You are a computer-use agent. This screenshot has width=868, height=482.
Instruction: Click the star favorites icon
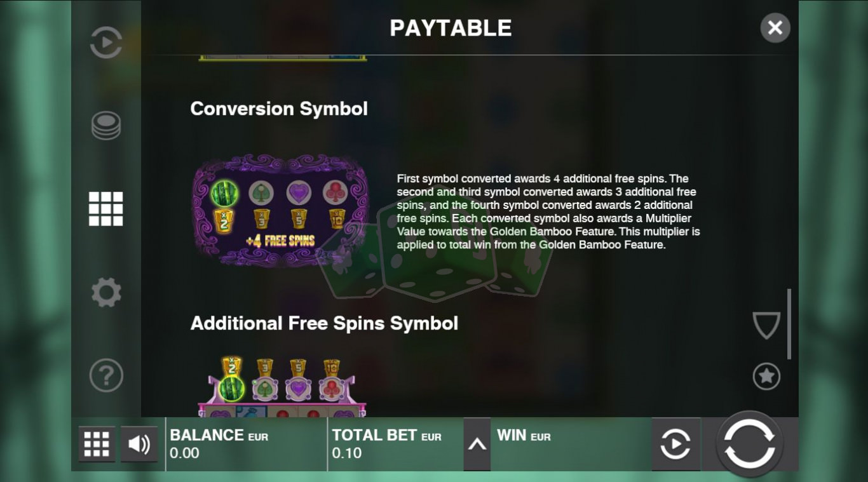(766, 377)
